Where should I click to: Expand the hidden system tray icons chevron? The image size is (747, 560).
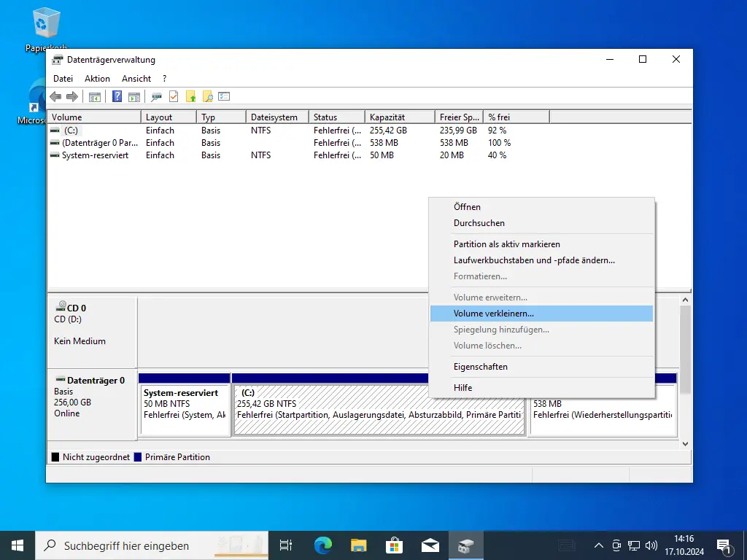599,545
